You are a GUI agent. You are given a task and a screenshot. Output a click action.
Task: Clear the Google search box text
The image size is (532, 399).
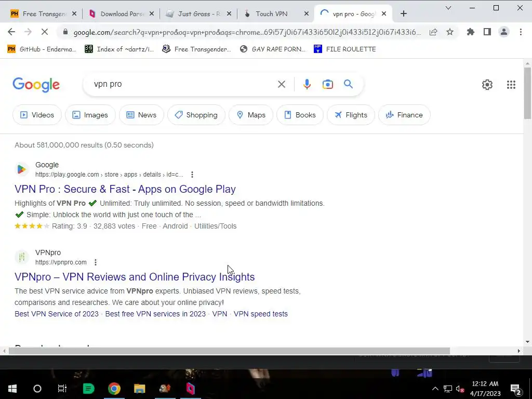click(282, 84)
